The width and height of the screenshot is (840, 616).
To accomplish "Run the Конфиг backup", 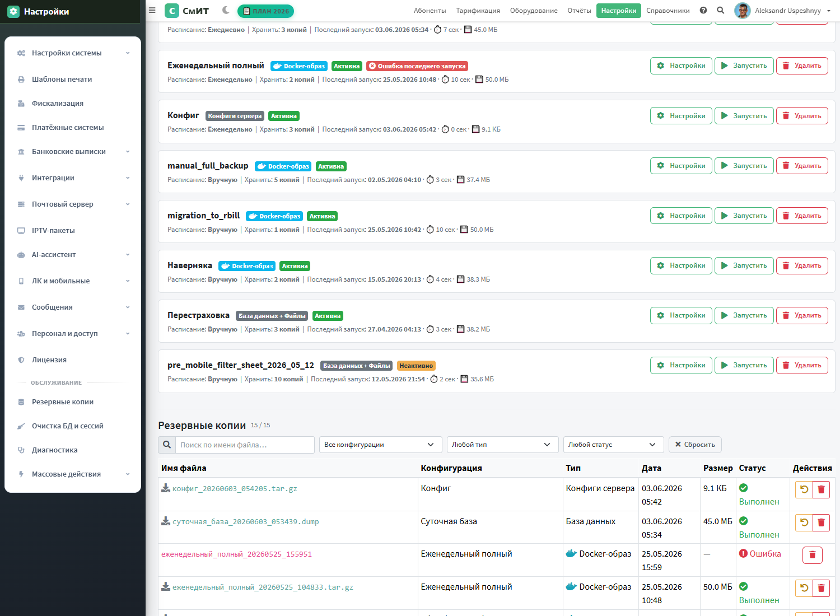I will pyautogui.click(x=744, y=116).
